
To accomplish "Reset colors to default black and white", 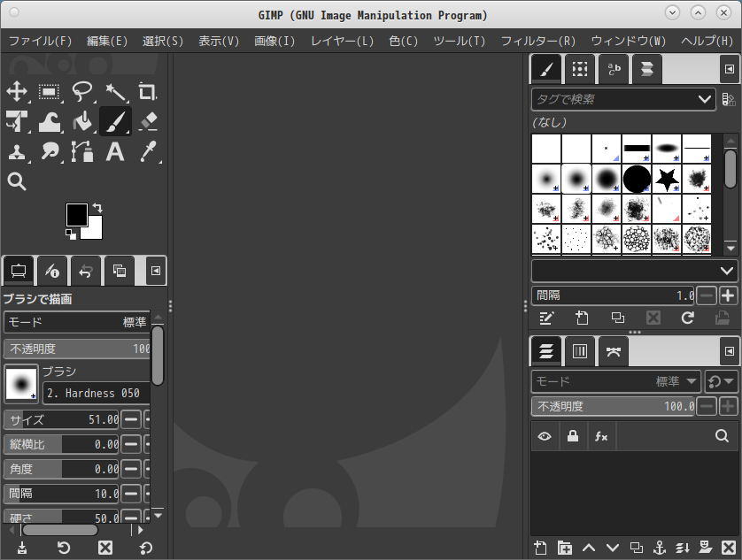I will click(x=71, y=234).
